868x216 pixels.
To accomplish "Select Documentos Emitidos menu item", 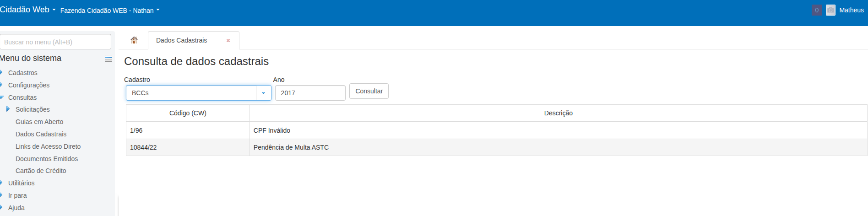I will tap(47, 159).
